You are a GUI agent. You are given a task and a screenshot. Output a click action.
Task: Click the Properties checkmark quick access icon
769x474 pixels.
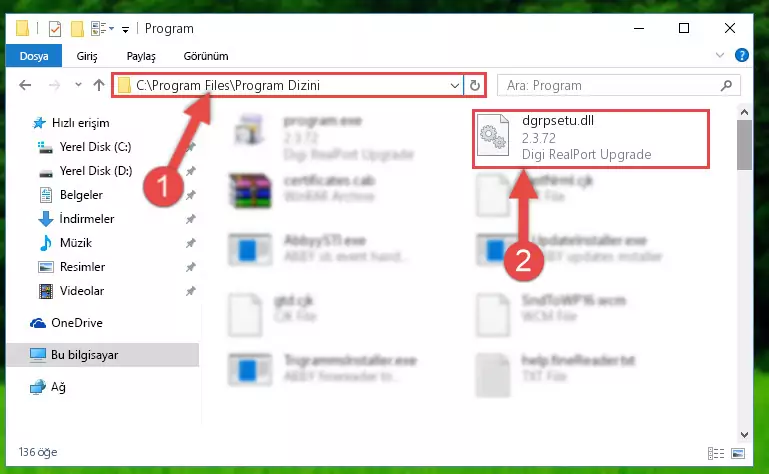click(x=55, y=29)
